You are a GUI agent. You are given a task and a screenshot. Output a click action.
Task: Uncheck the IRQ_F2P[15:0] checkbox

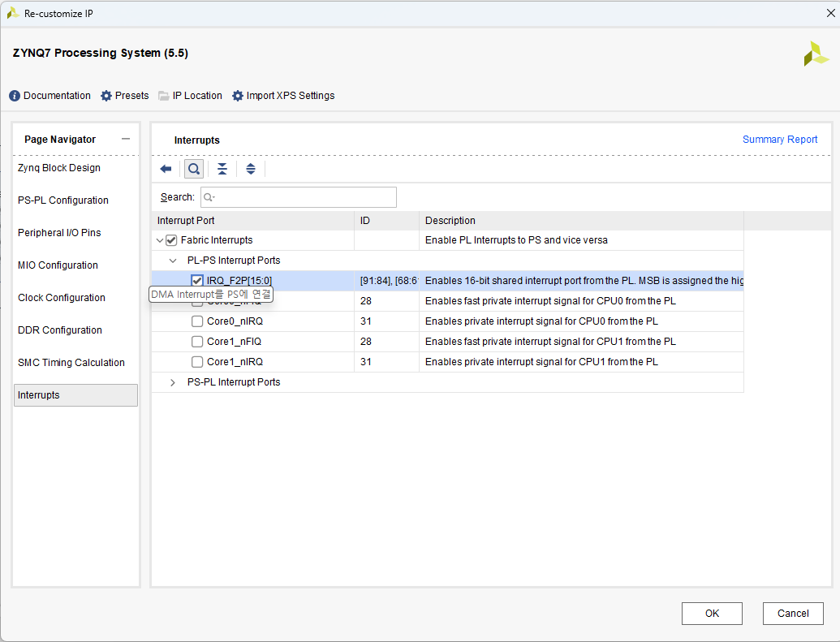[197, 281]
